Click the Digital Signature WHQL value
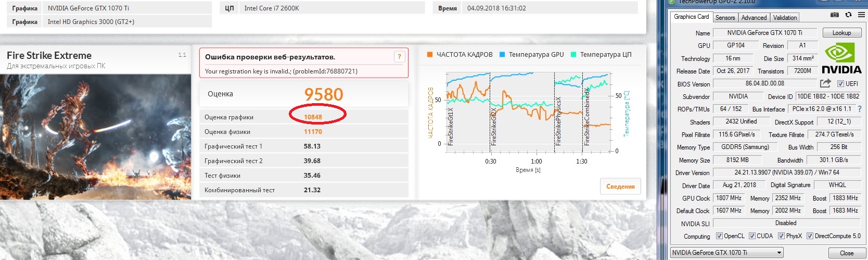Screen dimensions: 868x260 pyautogui.click(x=837, y=185)
